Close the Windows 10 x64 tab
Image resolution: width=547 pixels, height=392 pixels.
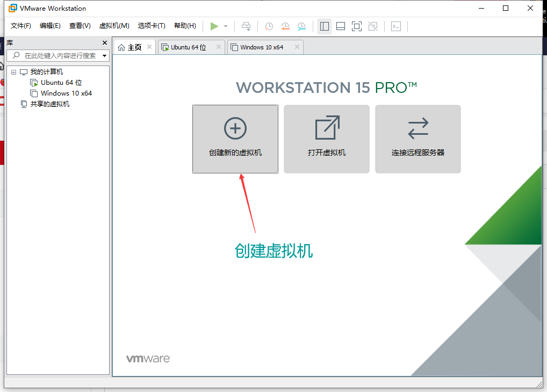point(297,47)
